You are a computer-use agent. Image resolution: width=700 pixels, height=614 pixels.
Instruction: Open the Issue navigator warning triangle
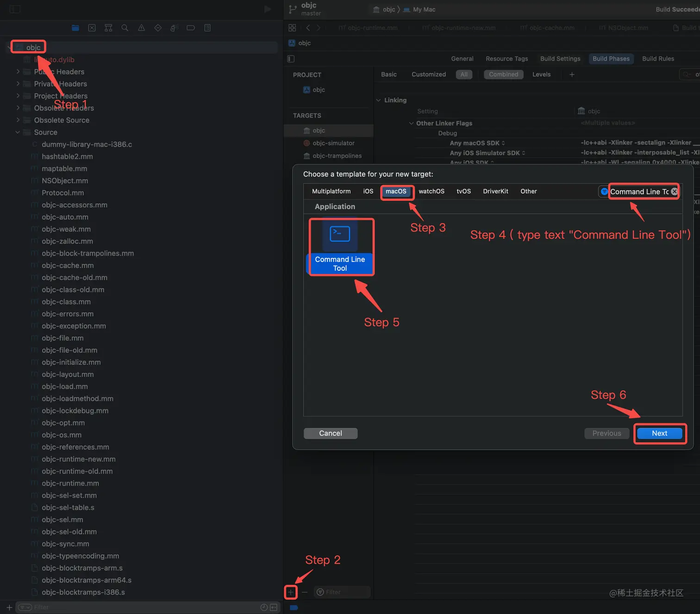pyautogui.click(x=141, y=28)
